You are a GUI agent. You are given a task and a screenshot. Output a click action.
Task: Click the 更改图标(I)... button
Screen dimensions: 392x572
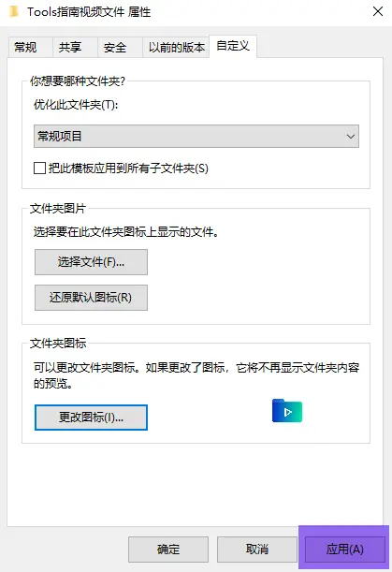coord(91,418)
